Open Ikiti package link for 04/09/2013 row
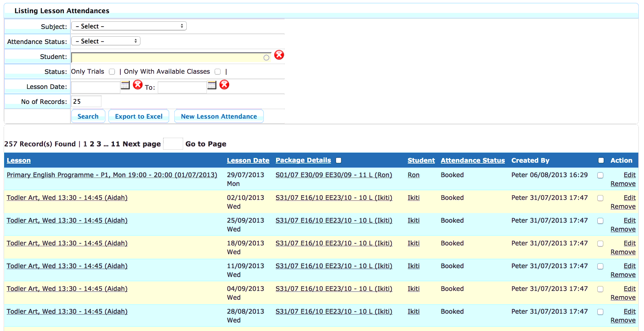 (x=334, y=289)
